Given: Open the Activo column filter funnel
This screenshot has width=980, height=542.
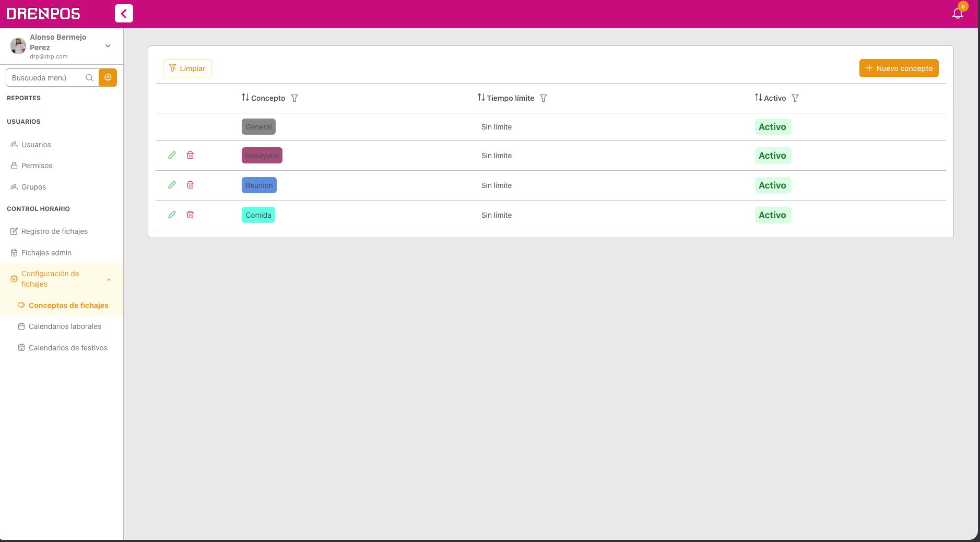Looking at the screenshot, I should coord(795,98).
